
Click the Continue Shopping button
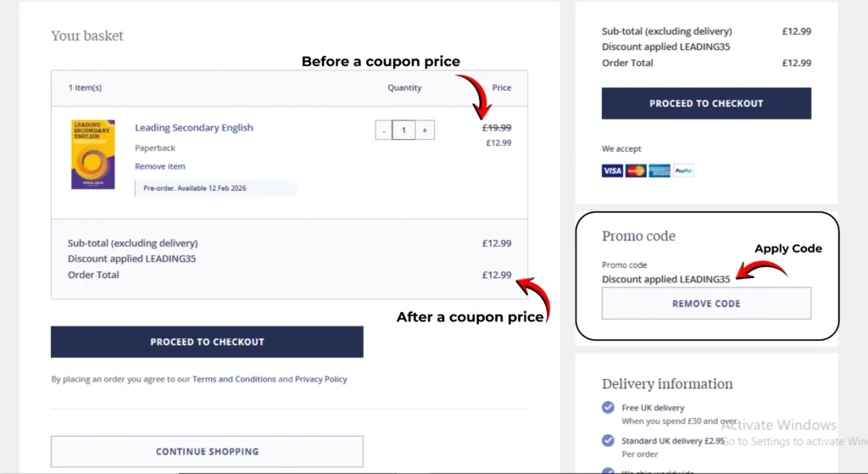(x=207, y=451)
